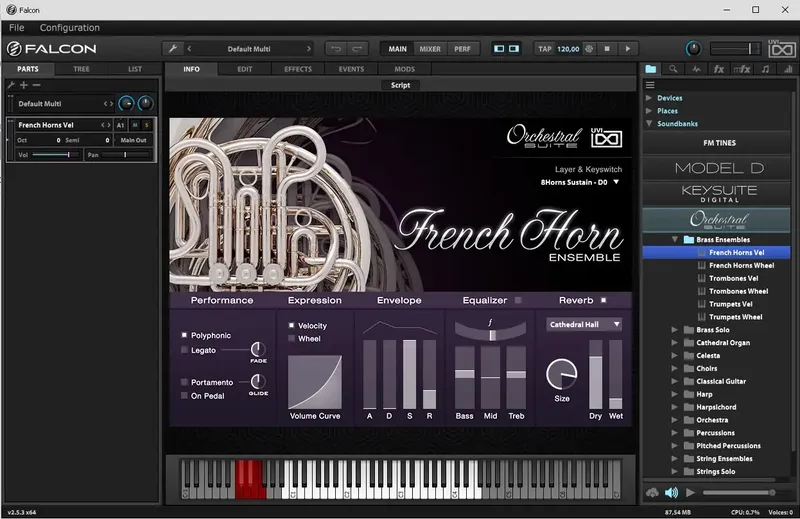The width and height of the screenshot is (800, 519).
Task: Expand the Devices section in the browser
Action: point(649,98)
